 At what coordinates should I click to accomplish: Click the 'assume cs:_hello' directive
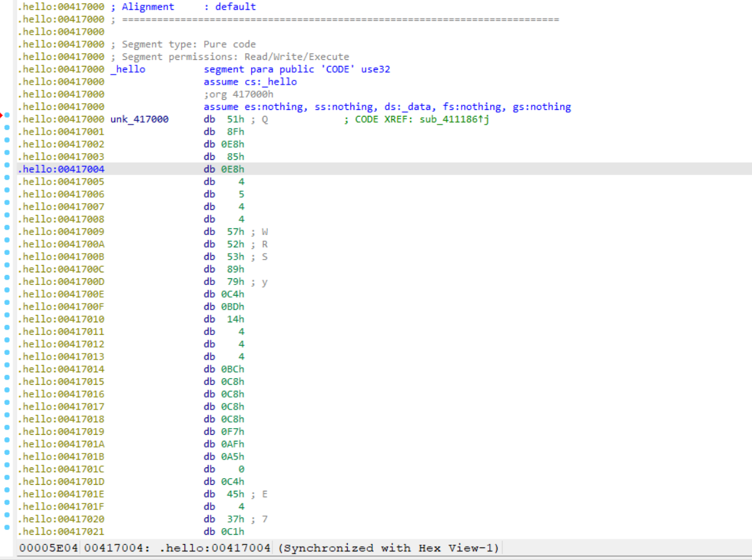[x=250, y=82]
